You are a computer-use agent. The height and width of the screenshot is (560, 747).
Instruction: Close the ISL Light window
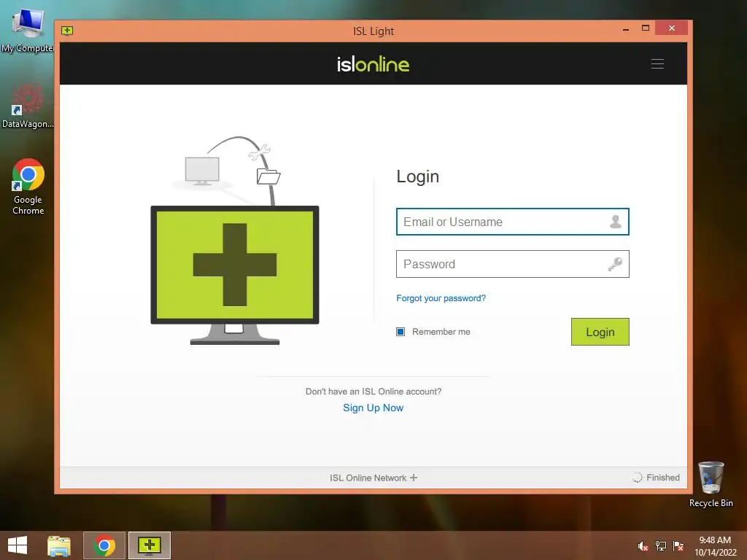[671, 28]
